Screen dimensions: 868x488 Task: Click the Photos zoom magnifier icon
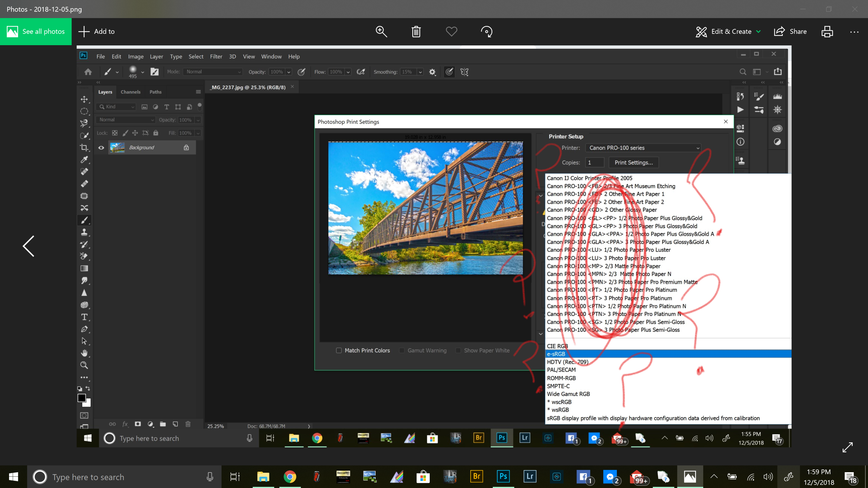(381, 31)
